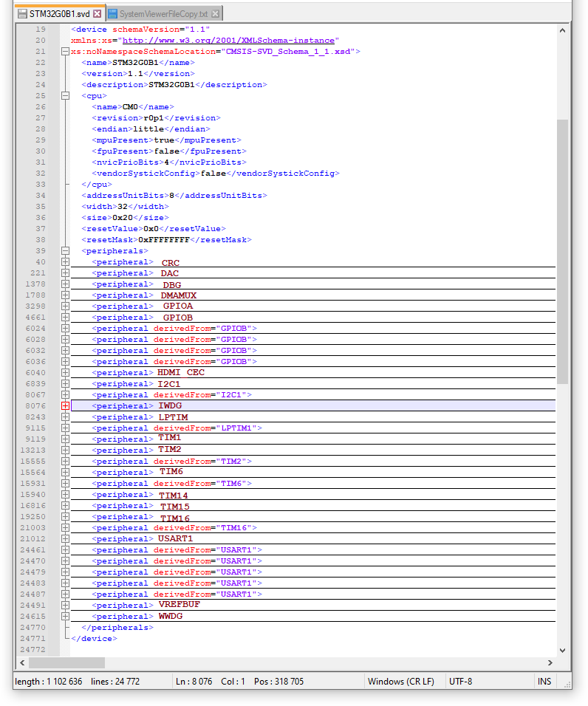The width and height of the screenshot is (588, 706).
Task: Expand the LPTIM peripheral fold on line 8243
Action: [x=65, y=417]
